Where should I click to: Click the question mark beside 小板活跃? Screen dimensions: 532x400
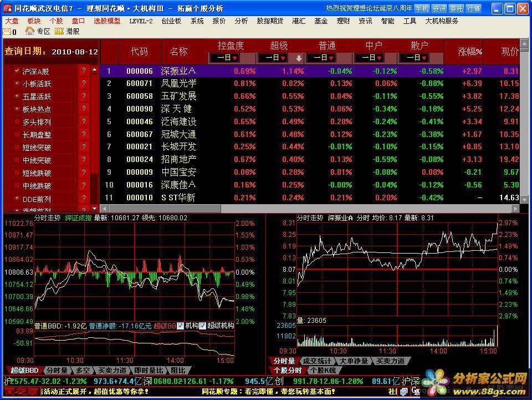[x=84, y=84]
